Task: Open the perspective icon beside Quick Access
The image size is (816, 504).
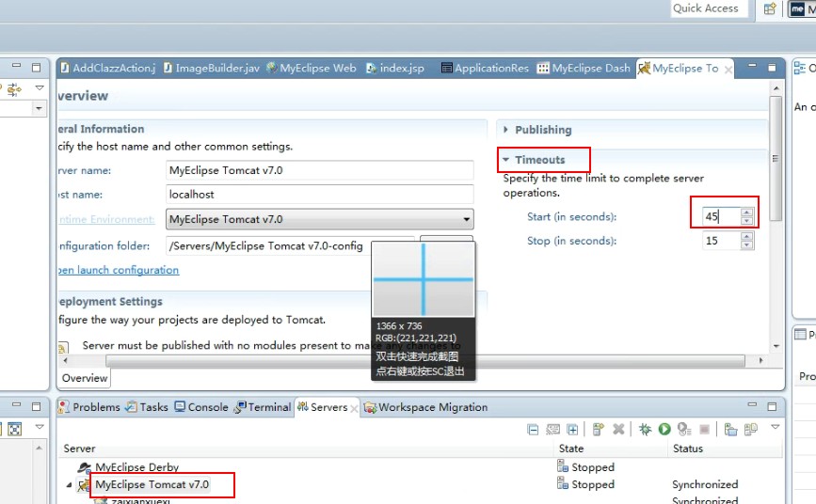Action: (x=770, y=8)
